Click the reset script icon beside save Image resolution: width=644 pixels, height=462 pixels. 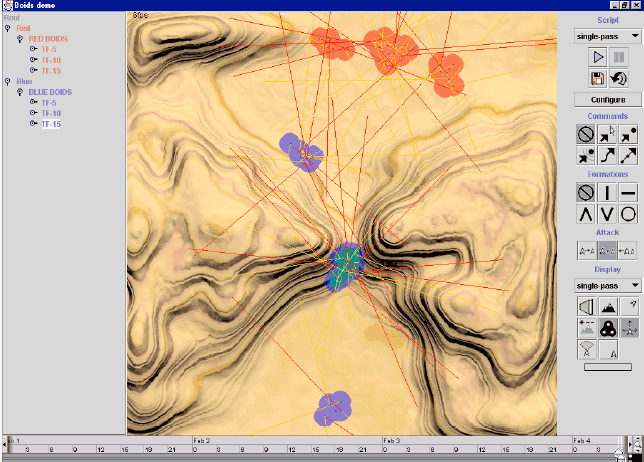click(619, 79)
